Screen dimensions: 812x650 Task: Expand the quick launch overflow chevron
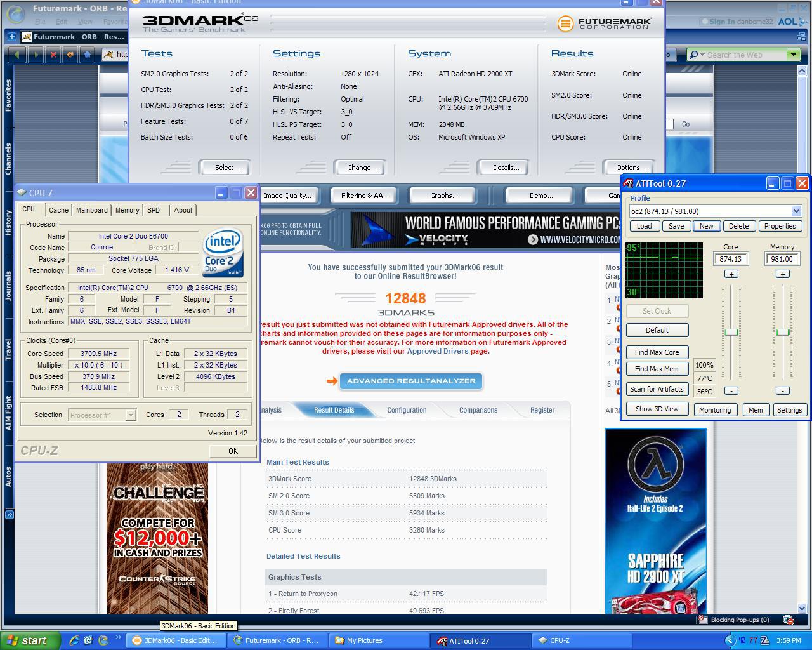[x=119, y=638]
